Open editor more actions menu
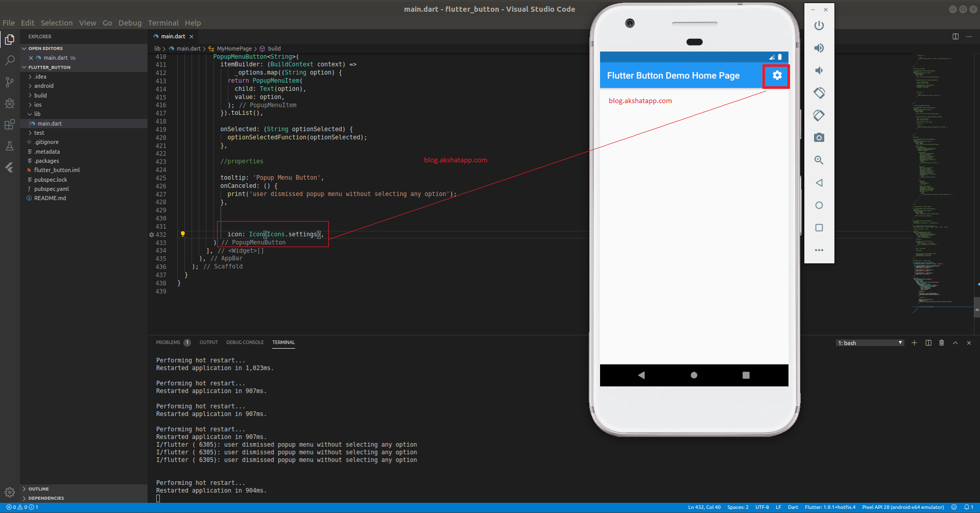 [x=969, y=37]
